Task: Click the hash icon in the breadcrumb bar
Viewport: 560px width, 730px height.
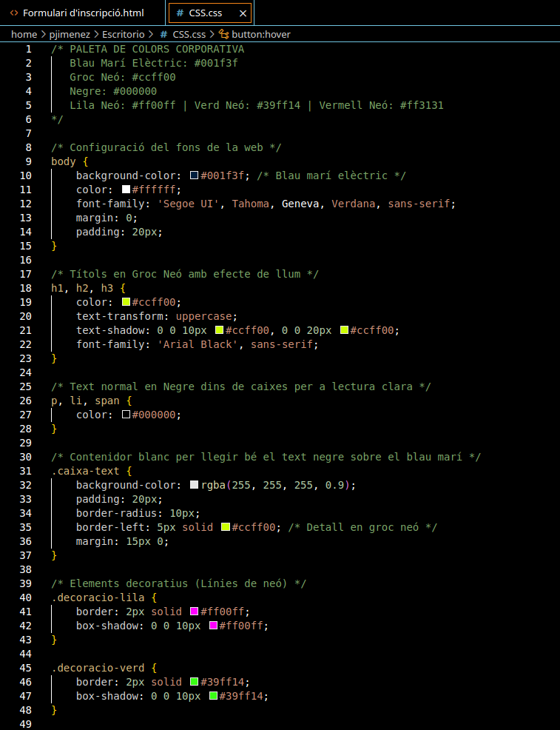Action: pos(164,34)
